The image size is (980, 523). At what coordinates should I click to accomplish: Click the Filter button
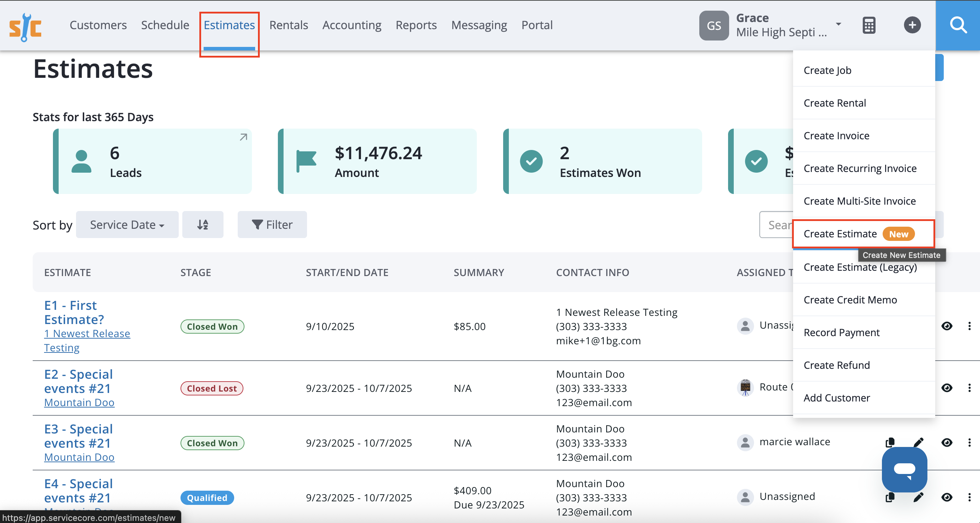tap(272, 225)
